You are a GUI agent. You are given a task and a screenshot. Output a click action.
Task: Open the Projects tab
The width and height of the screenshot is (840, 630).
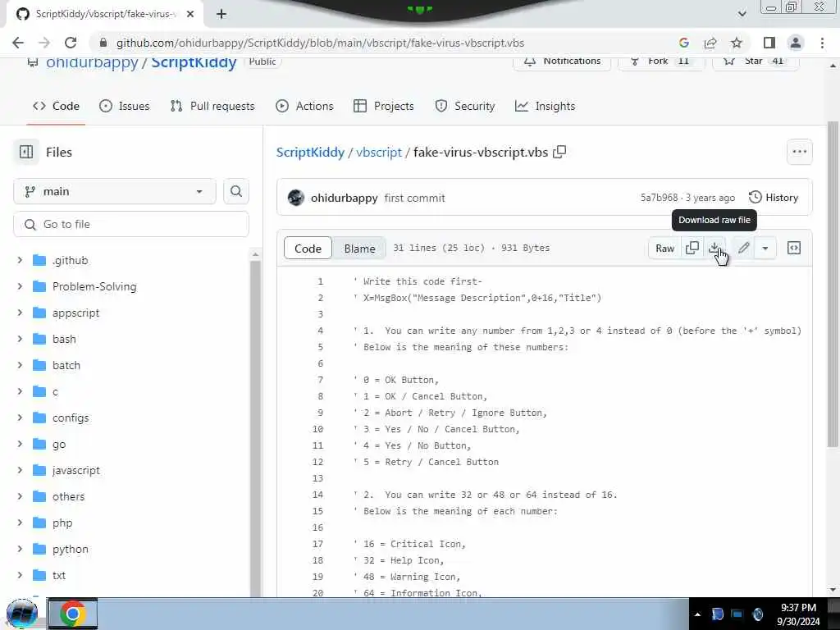click(x=384, y=106)
